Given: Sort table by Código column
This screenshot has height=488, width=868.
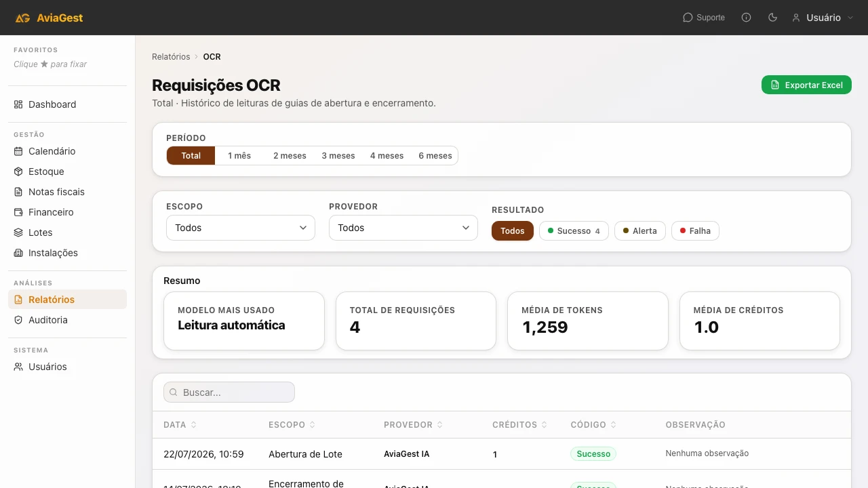Looking at the screenshot, I should pyautogui.click(x=594, y=425).
